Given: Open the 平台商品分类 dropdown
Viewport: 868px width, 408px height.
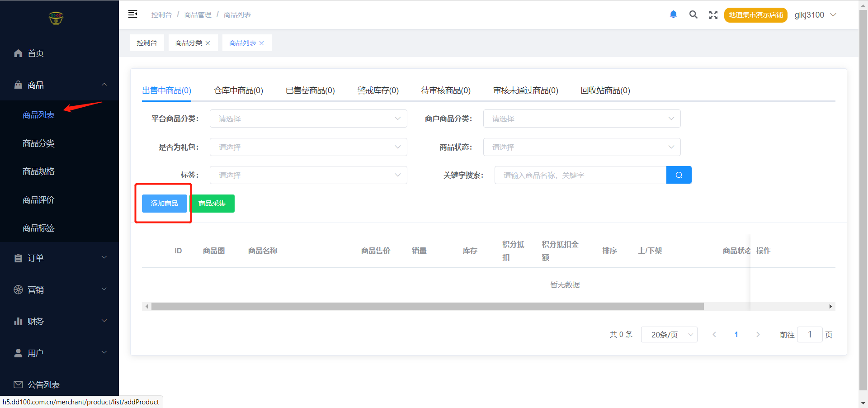Looking at the screenshot, I should (308, 119).
